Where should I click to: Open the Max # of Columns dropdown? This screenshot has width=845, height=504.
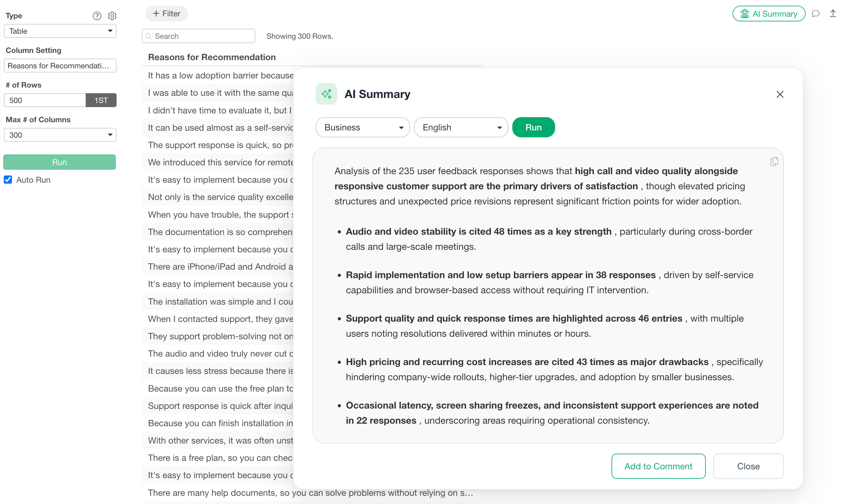(x=60, y=135)
